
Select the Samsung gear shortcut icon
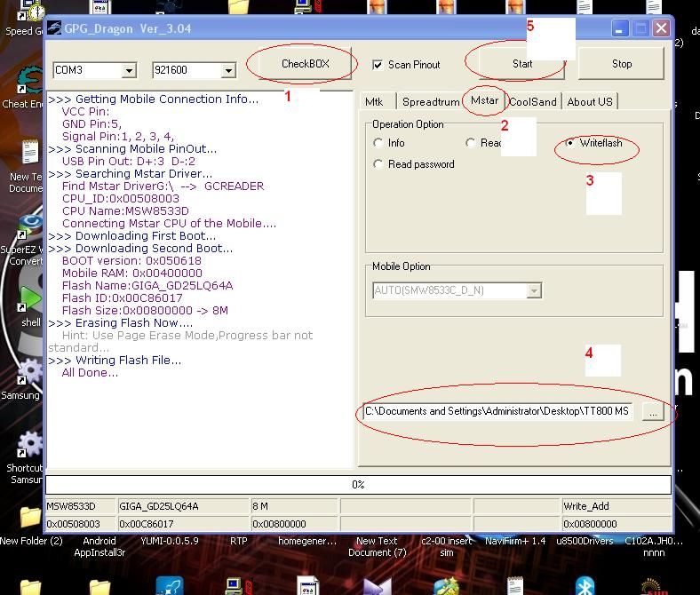[x=29, y=371]
